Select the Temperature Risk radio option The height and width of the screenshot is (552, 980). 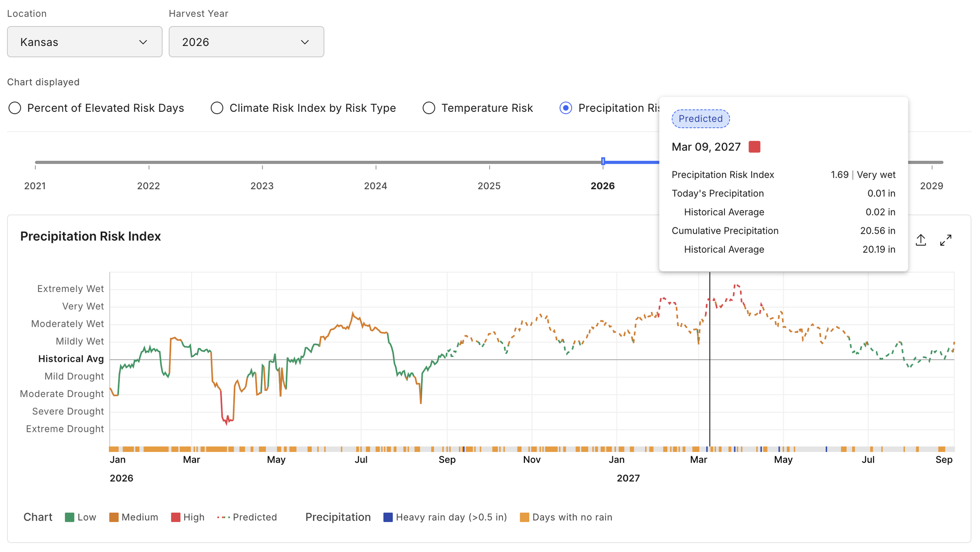[429, 108]
